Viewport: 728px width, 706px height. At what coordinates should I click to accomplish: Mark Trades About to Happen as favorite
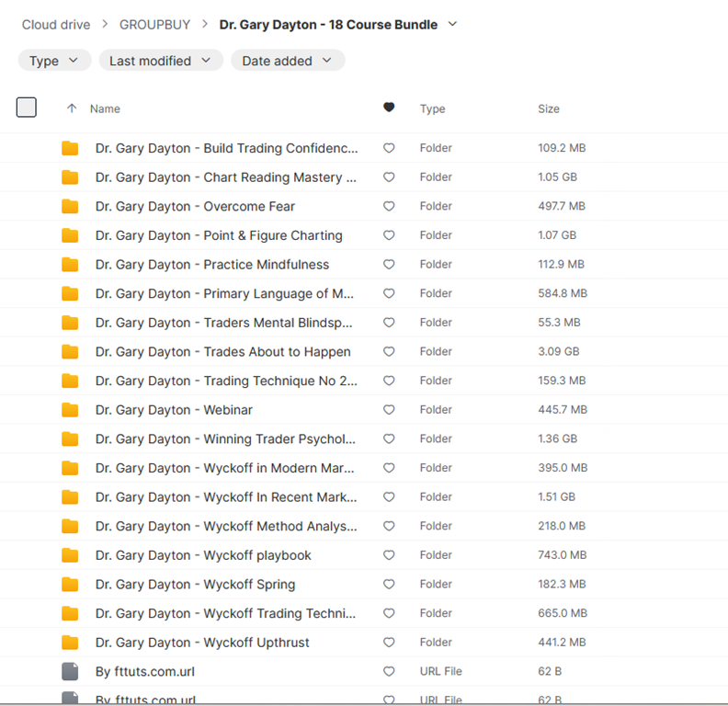pos(389,352)
